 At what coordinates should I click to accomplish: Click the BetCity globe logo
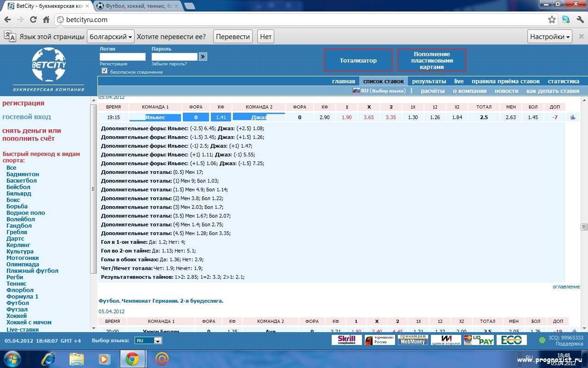49,64
